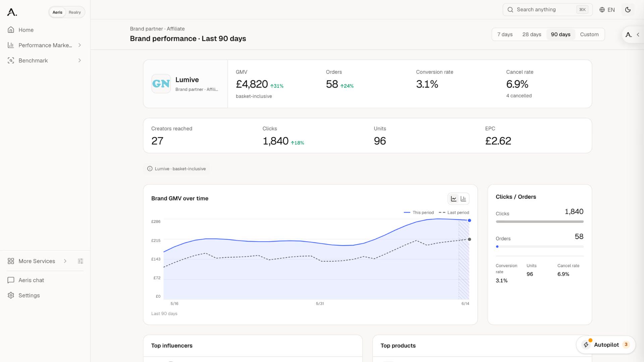
Task: Switch workspace to Aeris
Action: [x=57, y=12]
